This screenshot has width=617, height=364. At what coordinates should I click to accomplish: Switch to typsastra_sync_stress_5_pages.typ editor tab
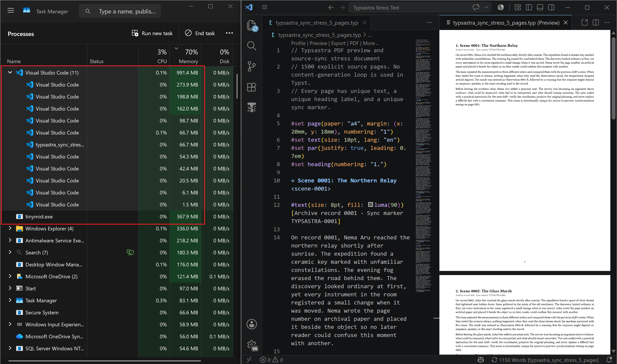click(x=317, y=23)
